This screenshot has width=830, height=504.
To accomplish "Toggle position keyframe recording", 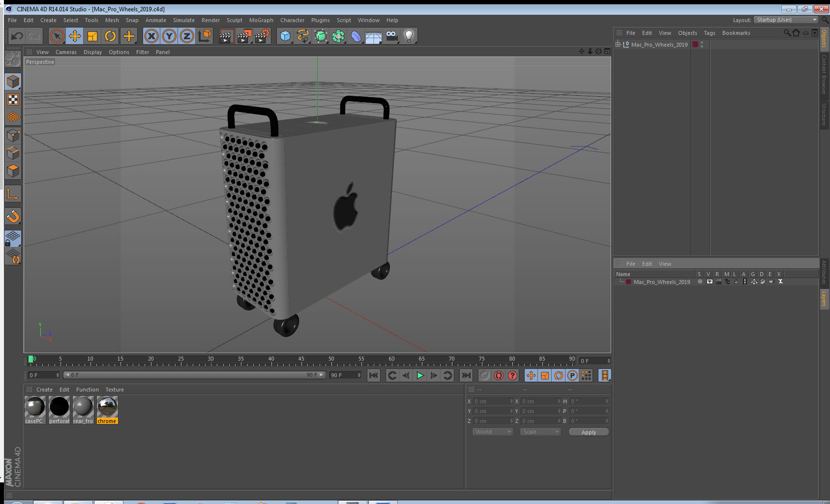I will pos(531,375).
